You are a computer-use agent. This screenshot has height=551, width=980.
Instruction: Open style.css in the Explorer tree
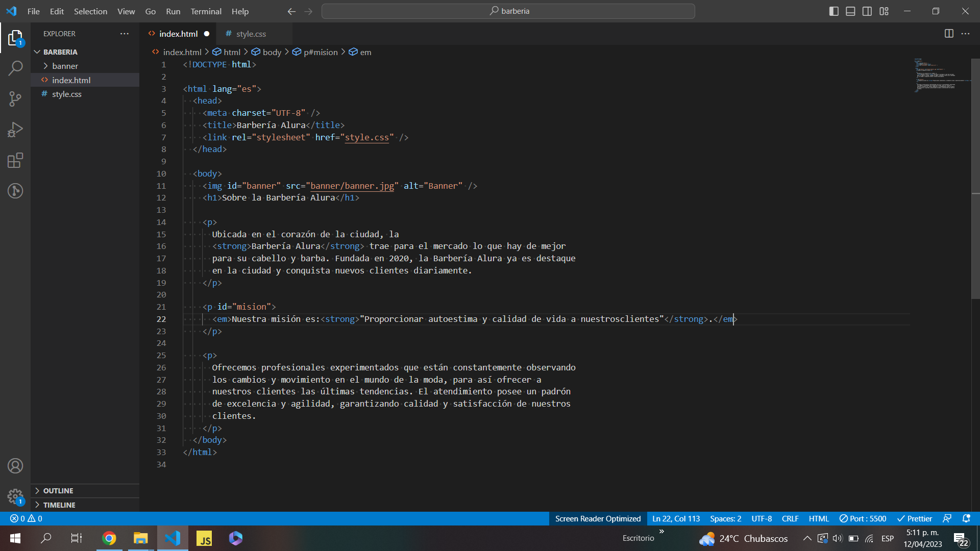pyautogui.click(x=85, y=94)
